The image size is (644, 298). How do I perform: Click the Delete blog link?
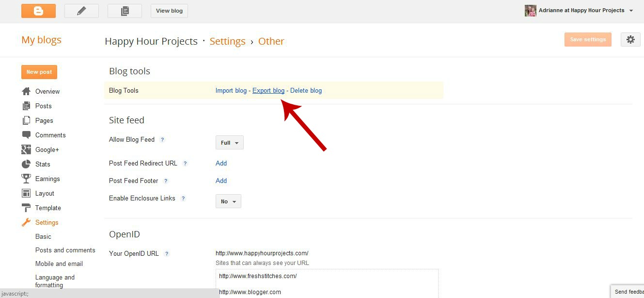click(x=306, y=91)
